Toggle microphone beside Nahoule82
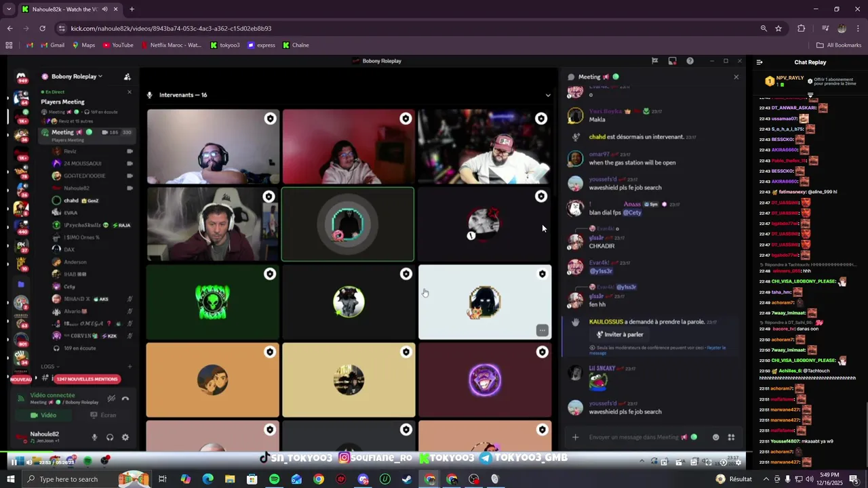This screenshot has width=868, height=488. tap(94, 438)
